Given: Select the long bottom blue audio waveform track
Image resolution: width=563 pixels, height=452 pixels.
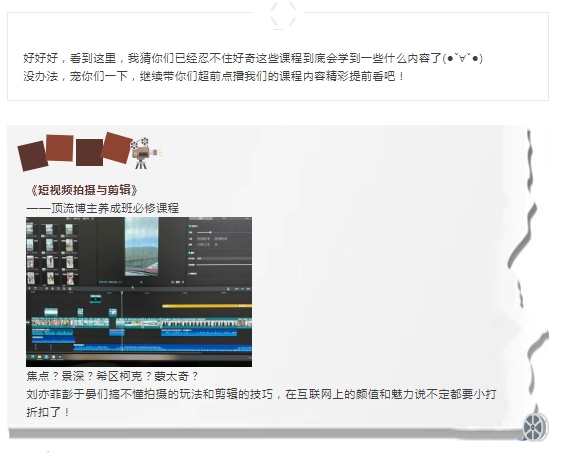Looking at the screenshot, I should (163, 348).
